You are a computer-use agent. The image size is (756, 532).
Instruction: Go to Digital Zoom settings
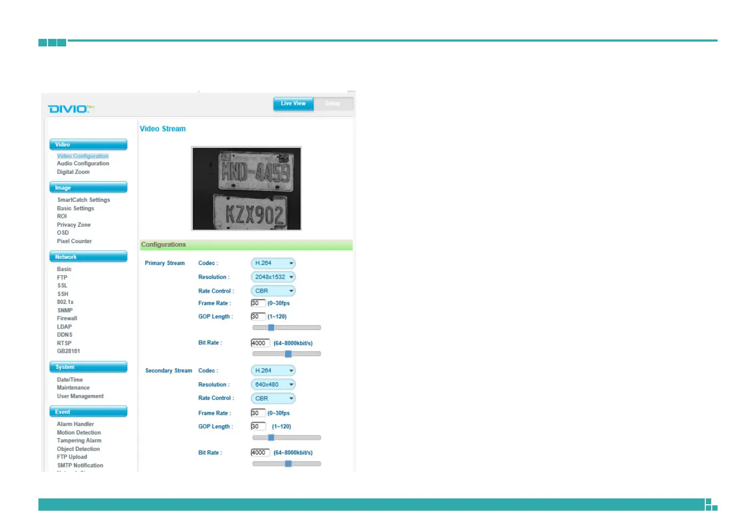73,172
